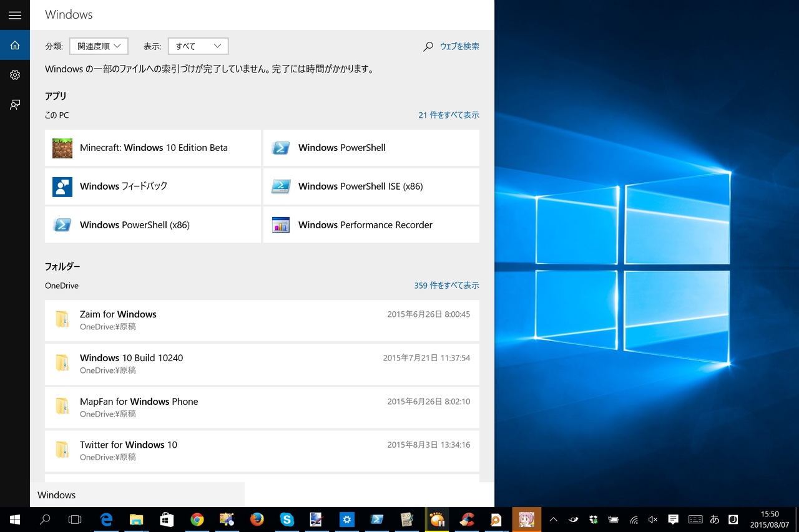Viewport: 799px width, 532px height.
Task: Click the muted speaker icon in the tray
Action: click(652, 519)
